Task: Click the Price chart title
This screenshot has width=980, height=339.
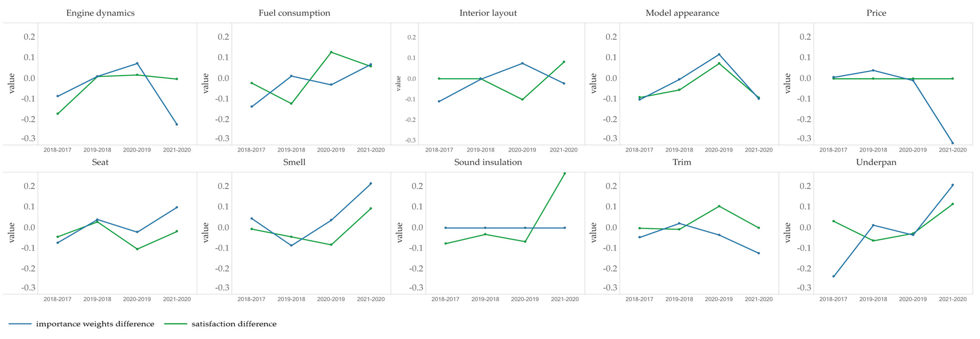Action: (x=876, y=13)
